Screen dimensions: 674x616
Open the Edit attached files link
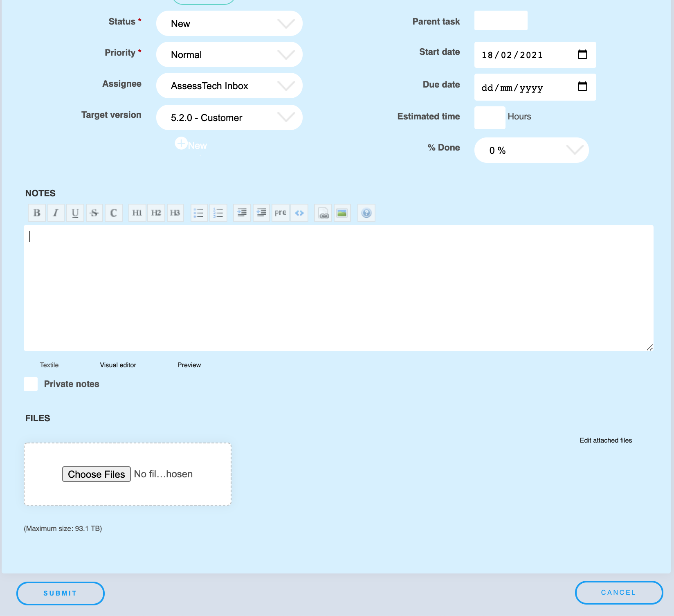(x=606, y=440)
